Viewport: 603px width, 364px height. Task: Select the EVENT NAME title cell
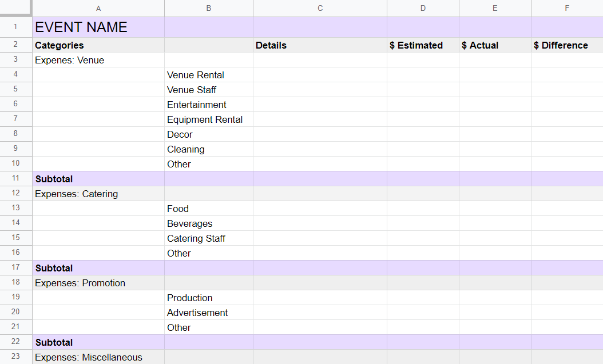pos(98,27)
